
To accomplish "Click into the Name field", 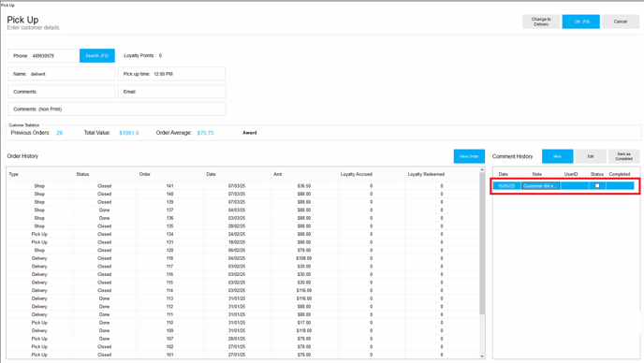I will click(61, 74).
